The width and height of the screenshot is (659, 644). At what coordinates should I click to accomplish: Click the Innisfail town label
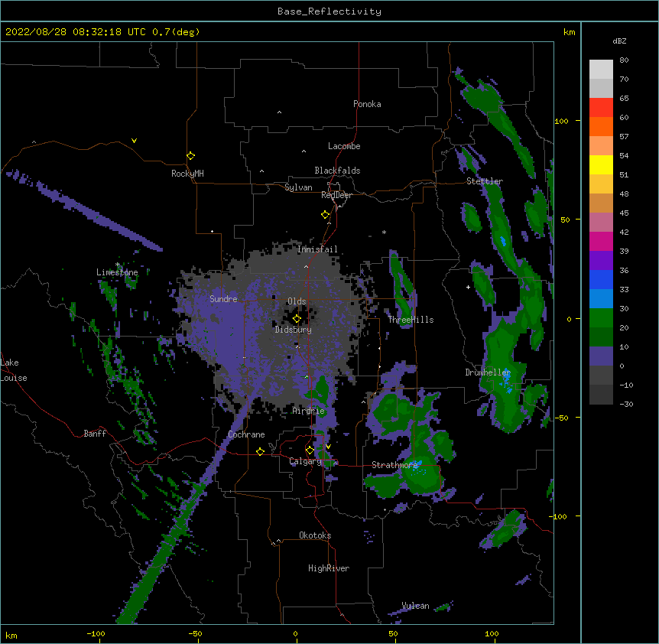point(317,249)
